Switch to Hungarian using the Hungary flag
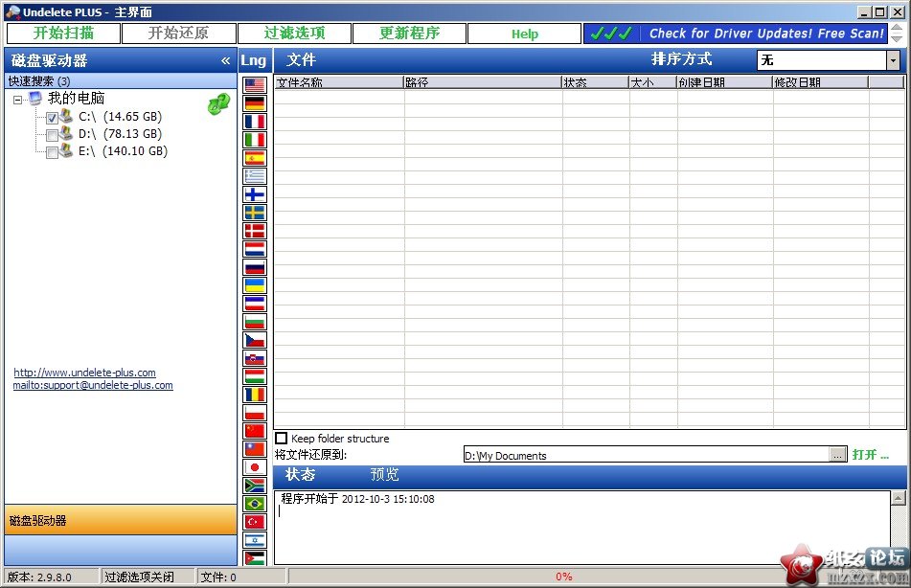911x588 pixels. 255,376
